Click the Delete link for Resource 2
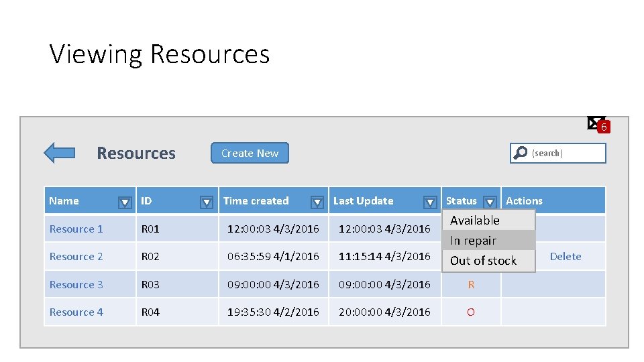644x362 pixels. (x=566, y=256)
